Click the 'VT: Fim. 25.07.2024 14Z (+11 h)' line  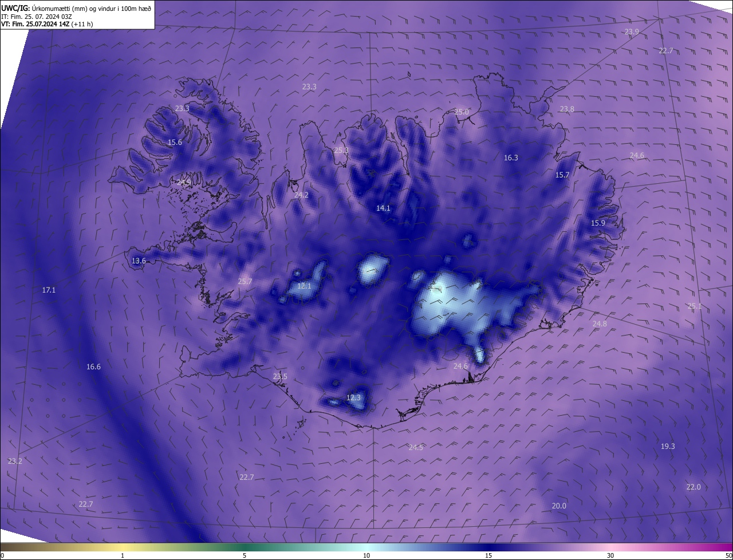click(x=47, y=24)
